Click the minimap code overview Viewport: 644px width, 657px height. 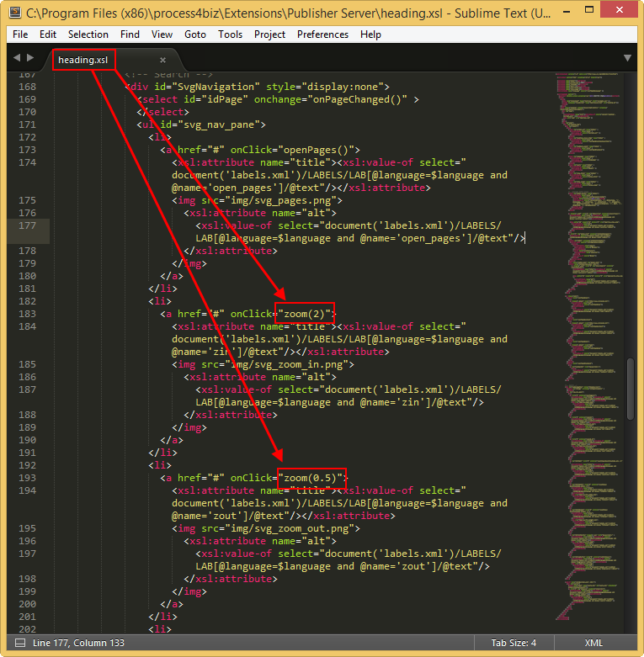point(589,347)
